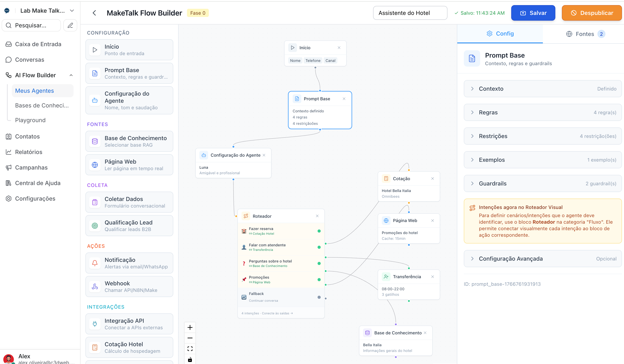Click the Qualificação Lead target icon
This screenshot has width=624, height=364.
95,226
